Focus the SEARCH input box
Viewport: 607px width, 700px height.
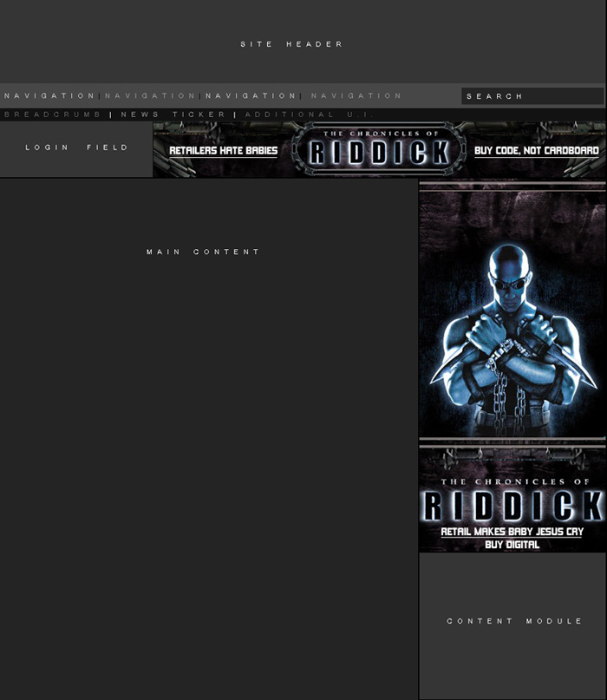click(x=532, y=96)
